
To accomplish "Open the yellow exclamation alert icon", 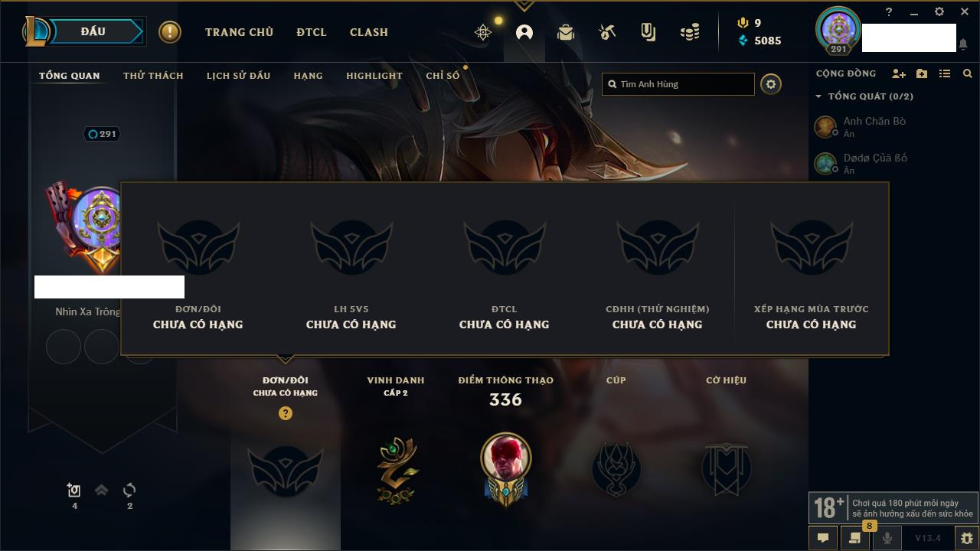I will (x=170, y=32).
